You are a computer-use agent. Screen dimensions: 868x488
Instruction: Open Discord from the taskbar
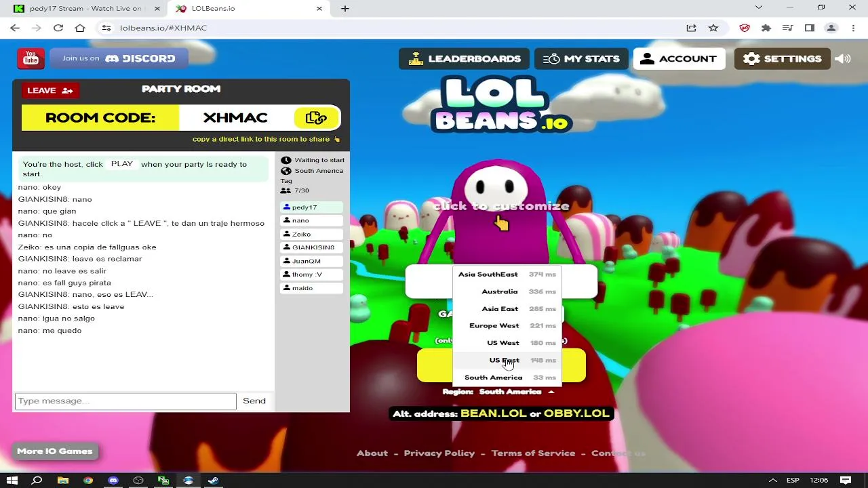(x=113, y=481)
